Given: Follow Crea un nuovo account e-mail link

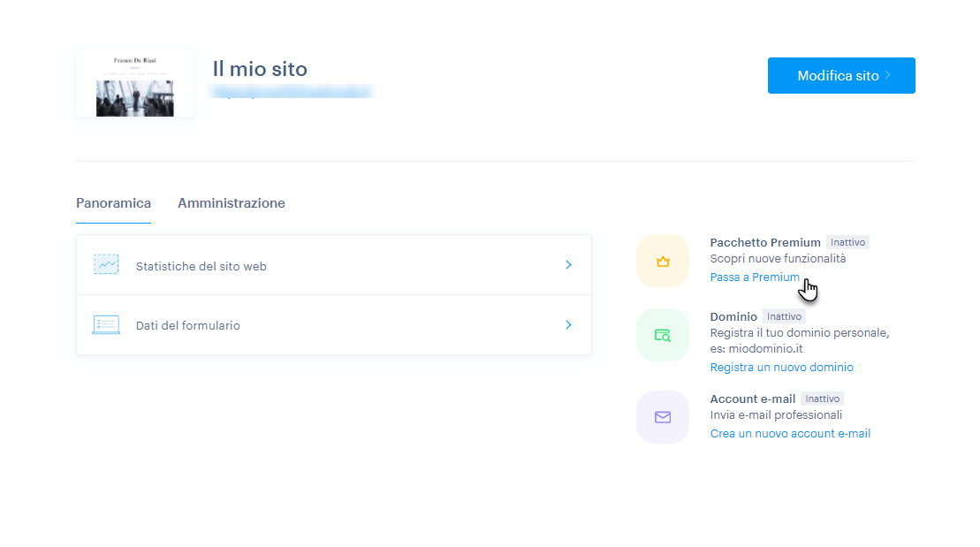Looking at the screenshot, I should click(x=790, y=434).
